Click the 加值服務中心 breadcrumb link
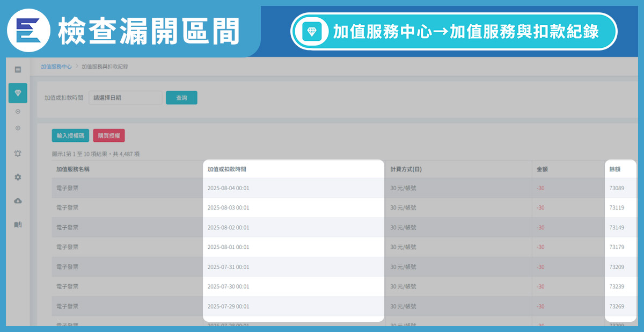Screen dimensions: 644x332 coord(56,67)
